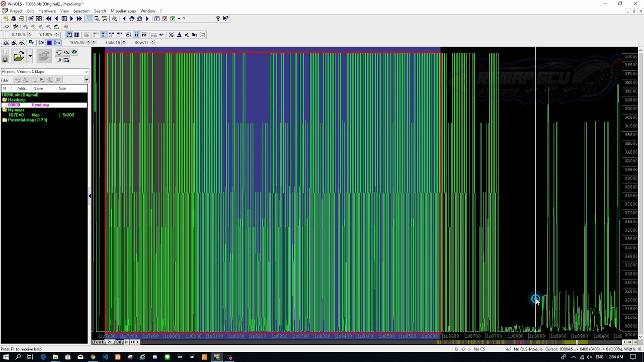Increase X zoom percentage stepper
The height and width of the screenshot is (362, 644).
[29, 34]
